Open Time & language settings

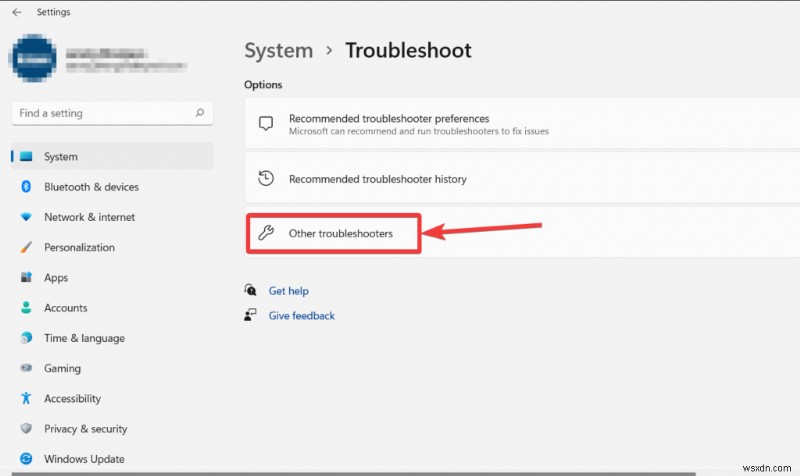click(x=84, y=338)
